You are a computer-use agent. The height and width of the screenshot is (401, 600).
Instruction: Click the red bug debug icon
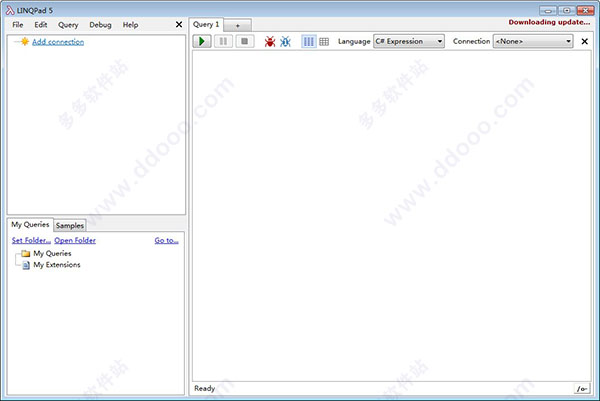[270, 41]
